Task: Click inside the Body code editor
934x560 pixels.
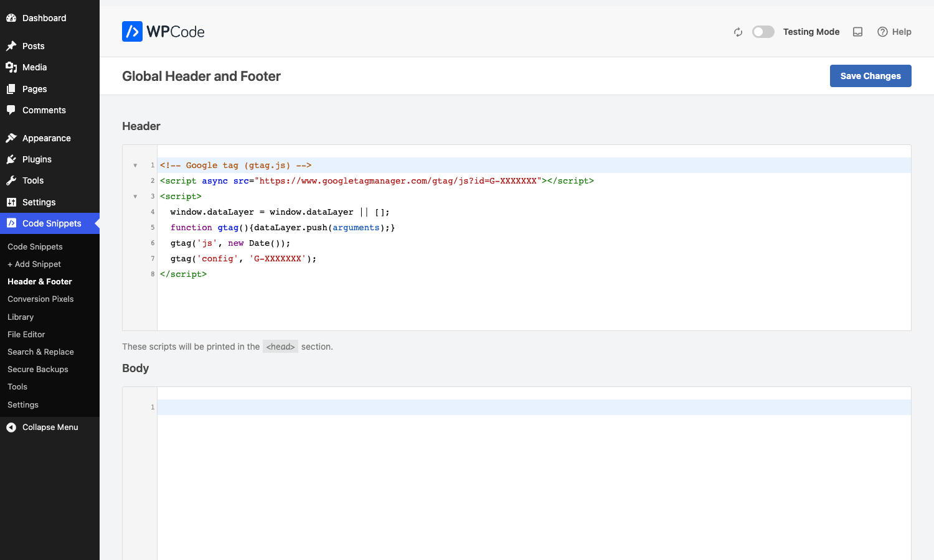Action: click(x=534, y=474)
